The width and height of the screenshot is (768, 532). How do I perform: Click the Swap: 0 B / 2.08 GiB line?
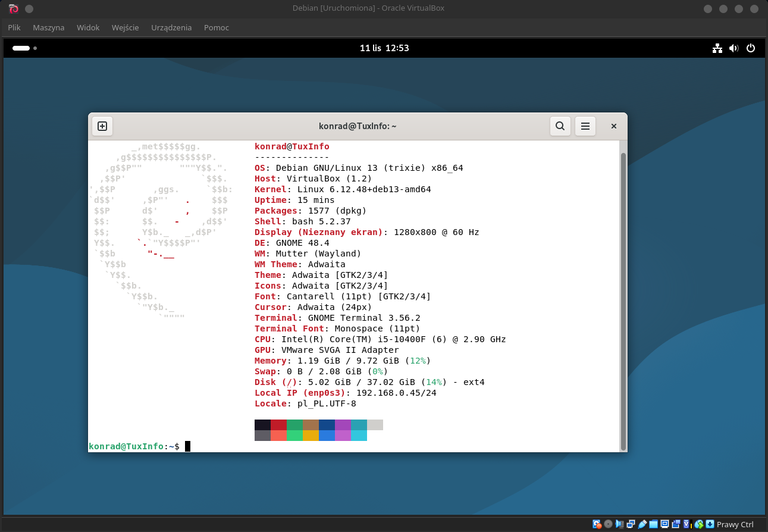pyautogui.click(x=321, y=371)
